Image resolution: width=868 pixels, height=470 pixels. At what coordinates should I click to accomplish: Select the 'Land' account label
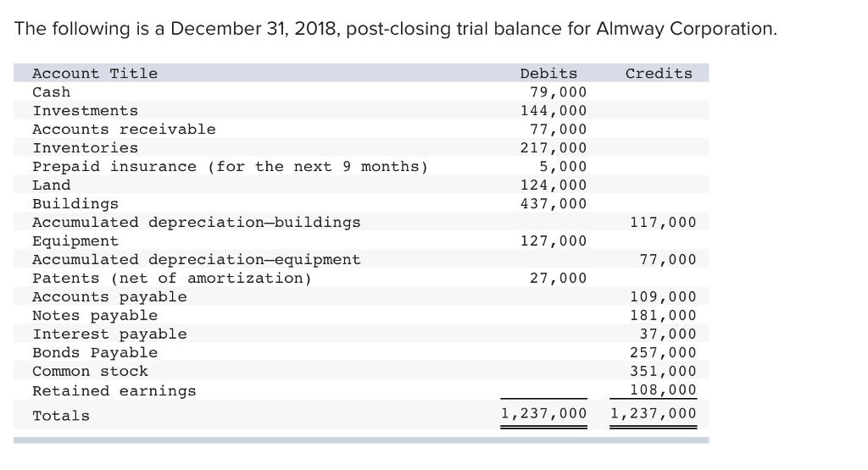point(52,185)
